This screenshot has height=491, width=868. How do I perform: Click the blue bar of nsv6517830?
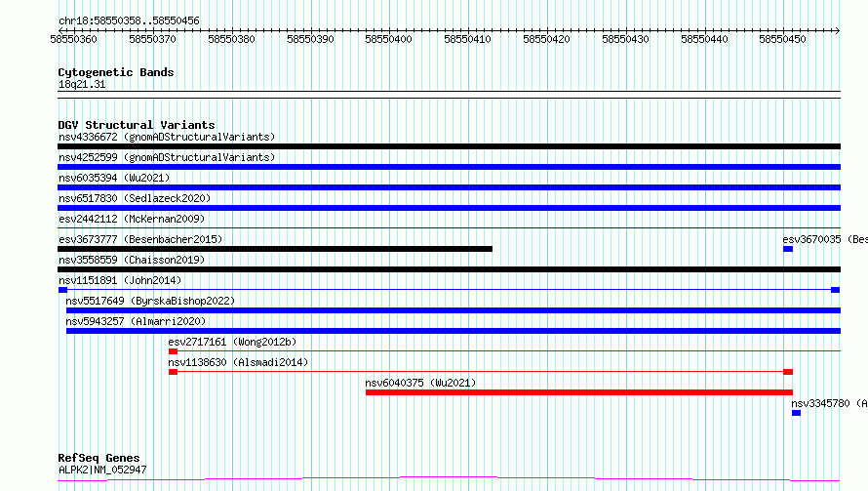(x=449, y=208)
